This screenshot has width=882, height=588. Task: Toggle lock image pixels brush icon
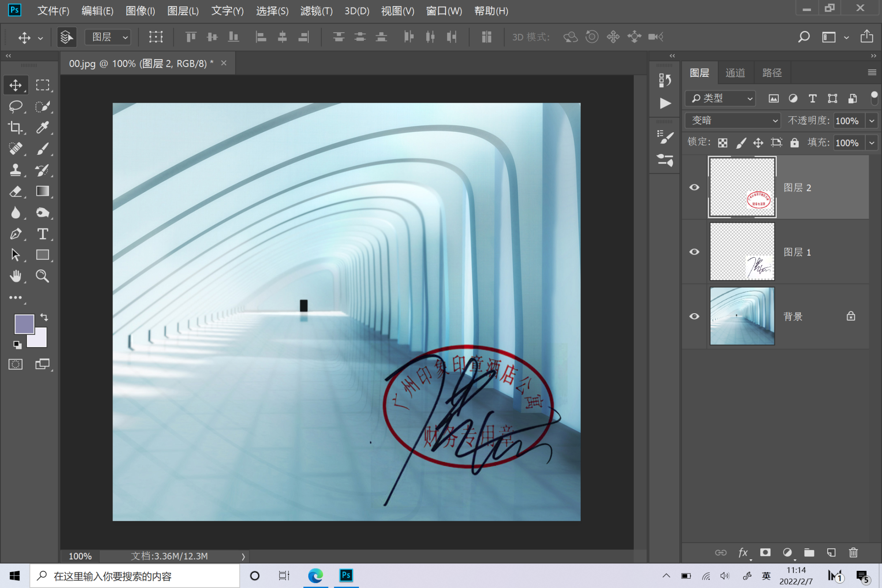coord(741,142)
